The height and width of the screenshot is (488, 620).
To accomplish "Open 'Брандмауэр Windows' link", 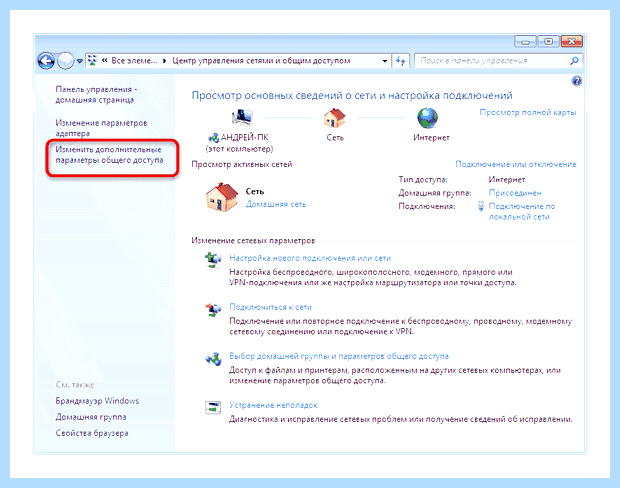I will pyautogui.click(x=97, y=401).
